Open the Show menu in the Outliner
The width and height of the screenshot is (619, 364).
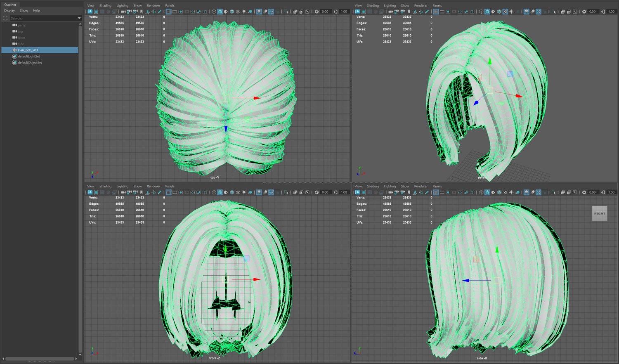click(24, 11)
